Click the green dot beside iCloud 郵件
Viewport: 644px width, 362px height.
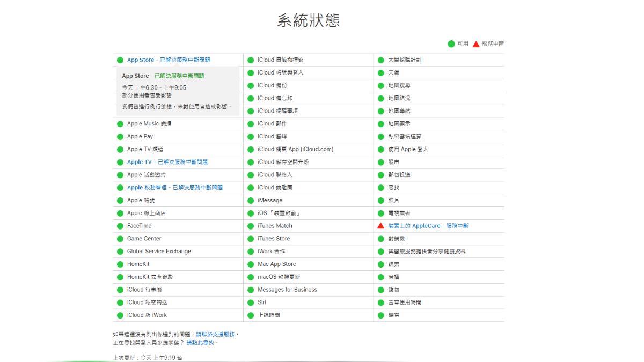tap(251, 124)
